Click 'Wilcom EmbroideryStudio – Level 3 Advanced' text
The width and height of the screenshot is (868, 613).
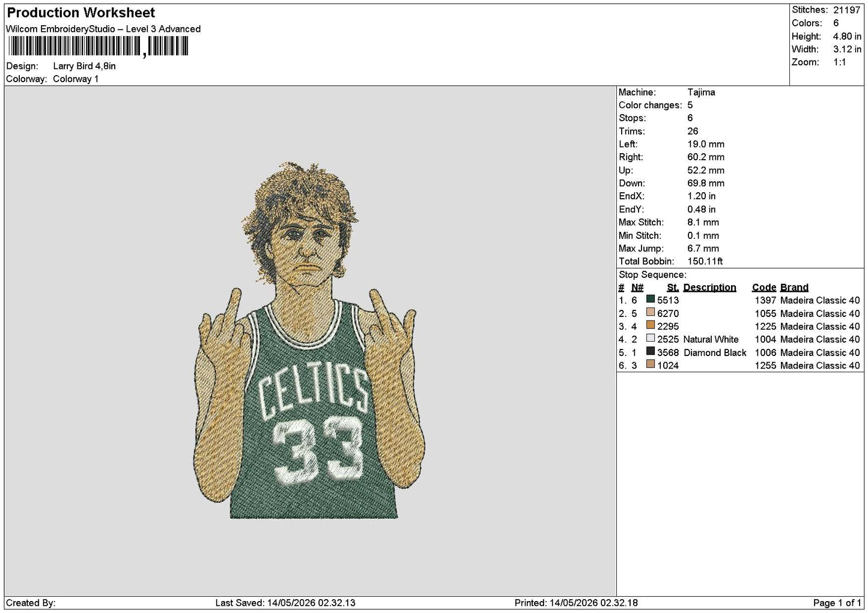click(103, 29)
